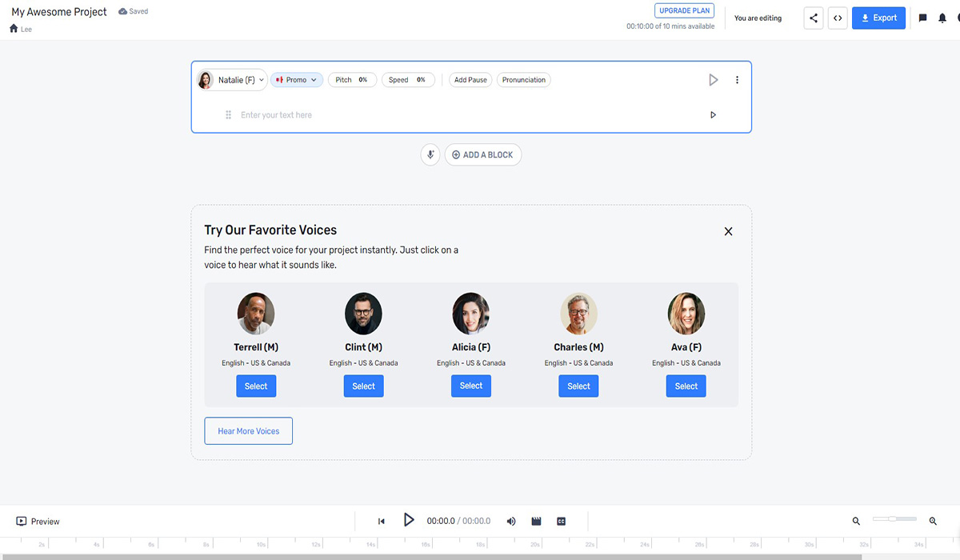Image resolution: width=960 pixels, height=560 pixels.
Task: Open the embed code icon
Action: 838,18
